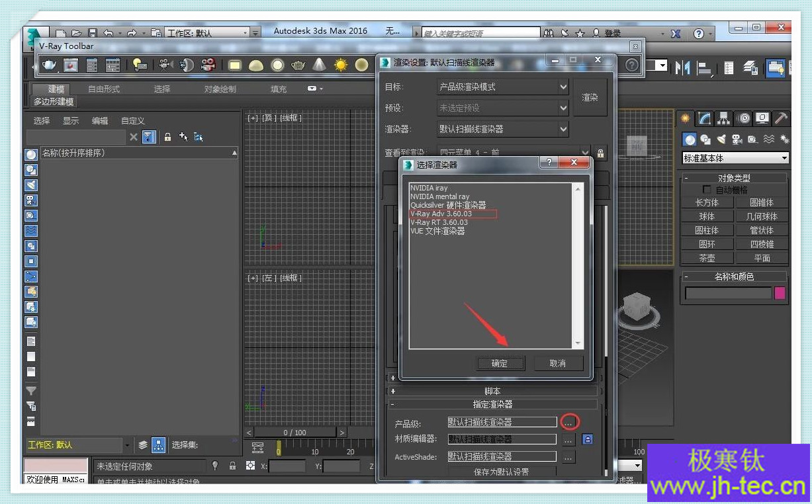Toggle the selection lock icon in status bar
Screen dimensions: 812x504
(232, 466)
